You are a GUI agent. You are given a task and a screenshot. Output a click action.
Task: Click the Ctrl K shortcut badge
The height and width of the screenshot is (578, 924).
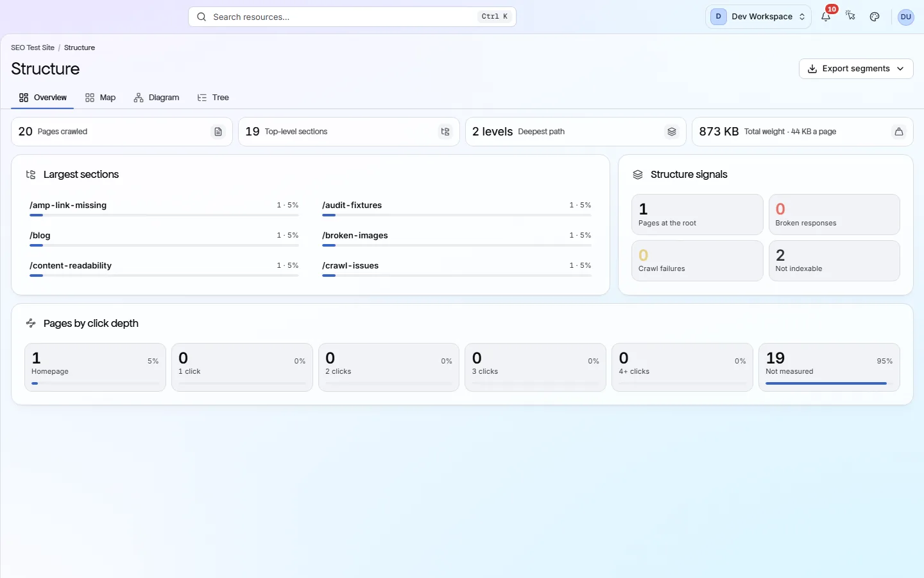click(x=495, y=17)
